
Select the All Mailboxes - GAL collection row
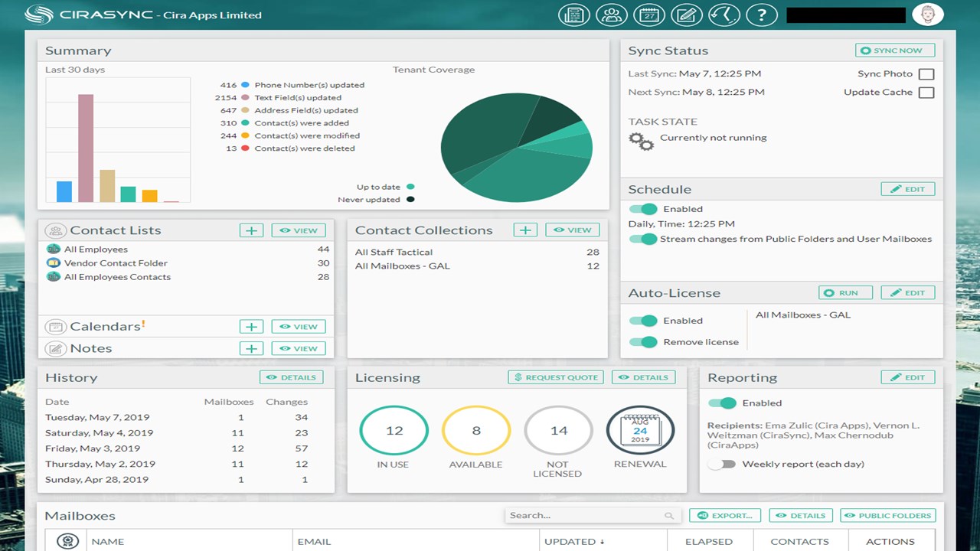click(x=477, y=266)
